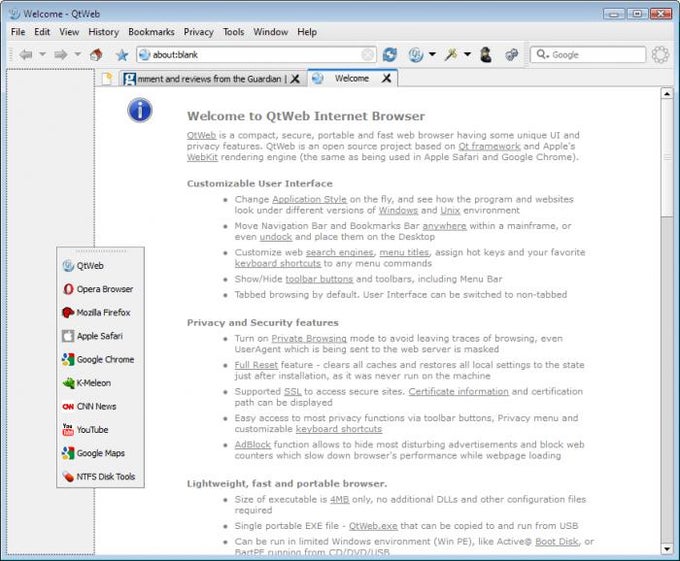This screenshot has height=561, width=680.
Task: Click the Google search box
Action: [x=588, y=55]
